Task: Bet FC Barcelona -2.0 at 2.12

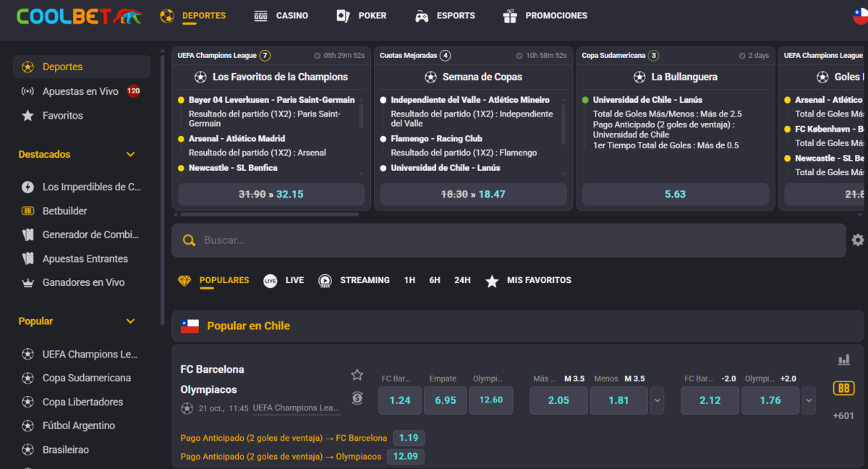Action: [x=710, y=400]
